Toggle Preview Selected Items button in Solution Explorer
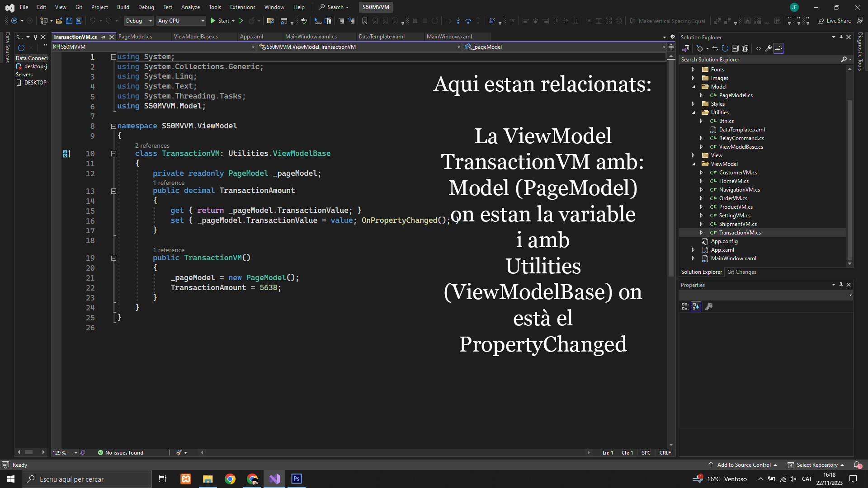Screen dimensions: 868x488 tap(778, 48)
